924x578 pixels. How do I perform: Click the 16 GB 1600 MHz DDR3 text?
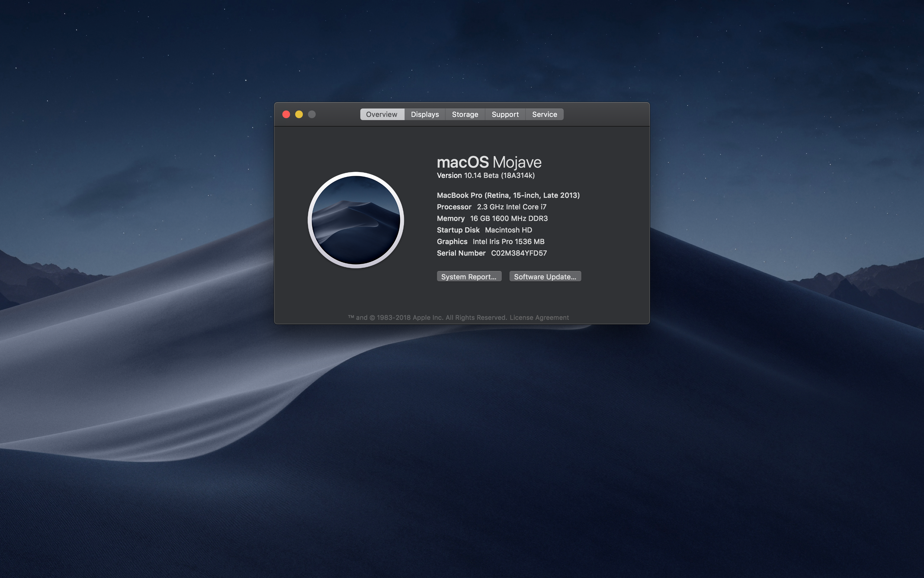tap(509, 218)
